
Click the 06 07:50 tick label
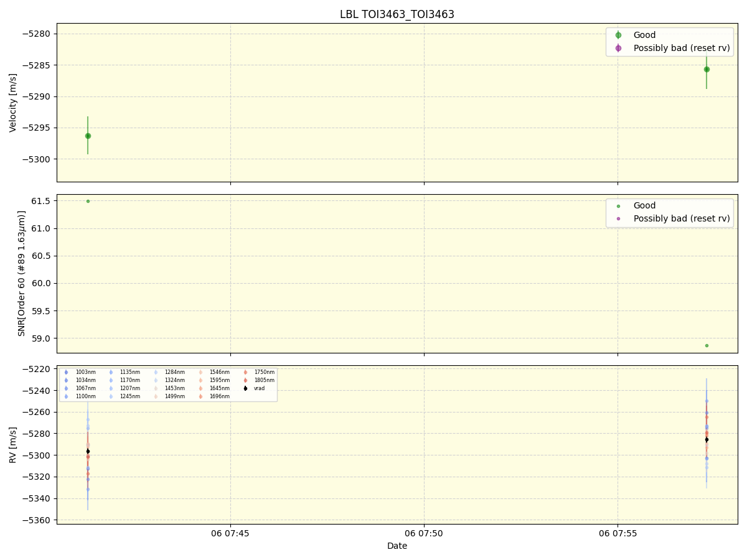[424, 533]
